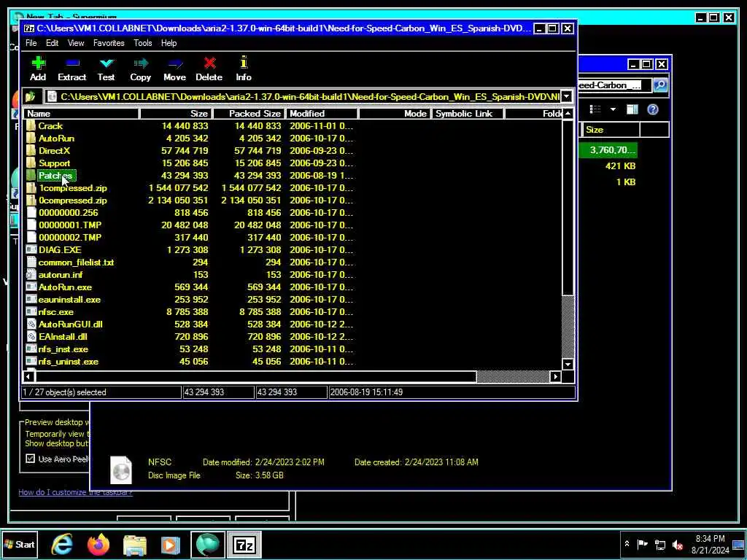
Task: Open 'How do I customize the taskbar?' link
Action: click(x=75, y=492)
